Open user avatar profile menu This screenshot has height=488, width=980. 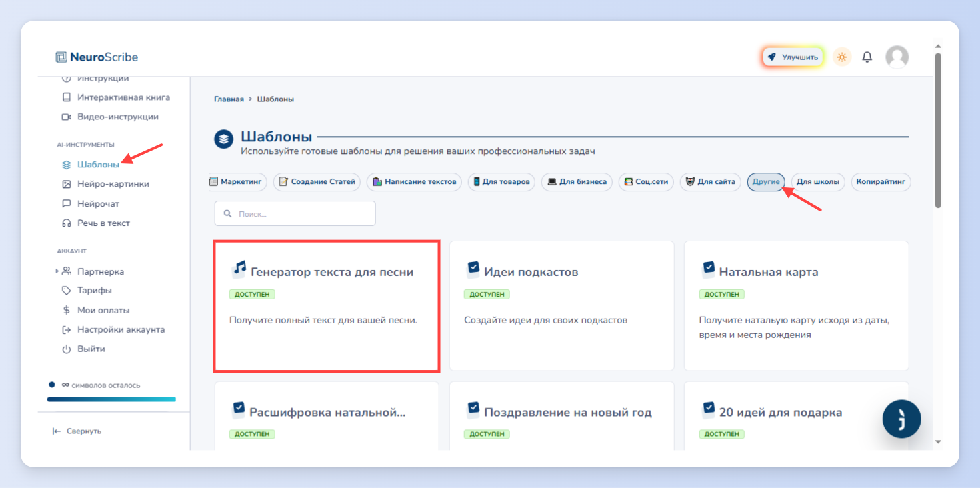pyautogui.click(x=897, y=57)
